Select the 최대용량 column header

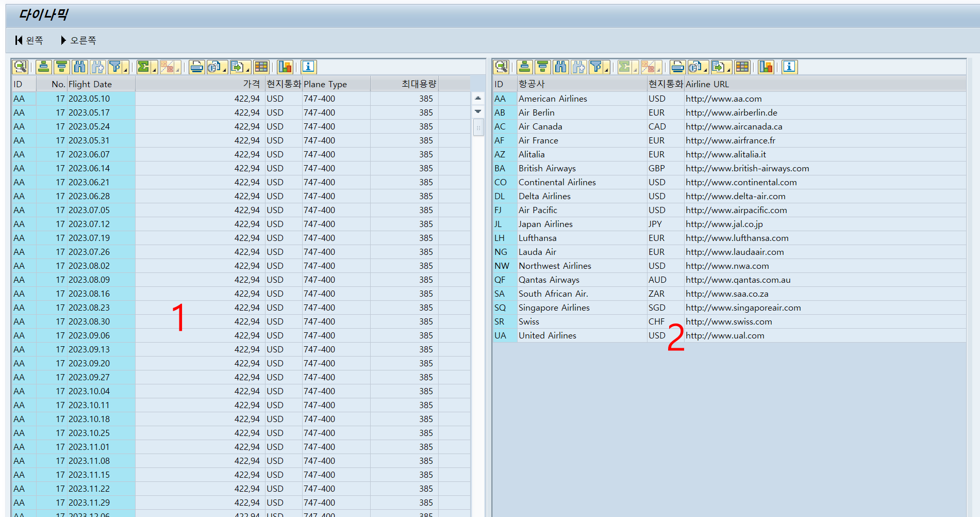click(405, 84)
